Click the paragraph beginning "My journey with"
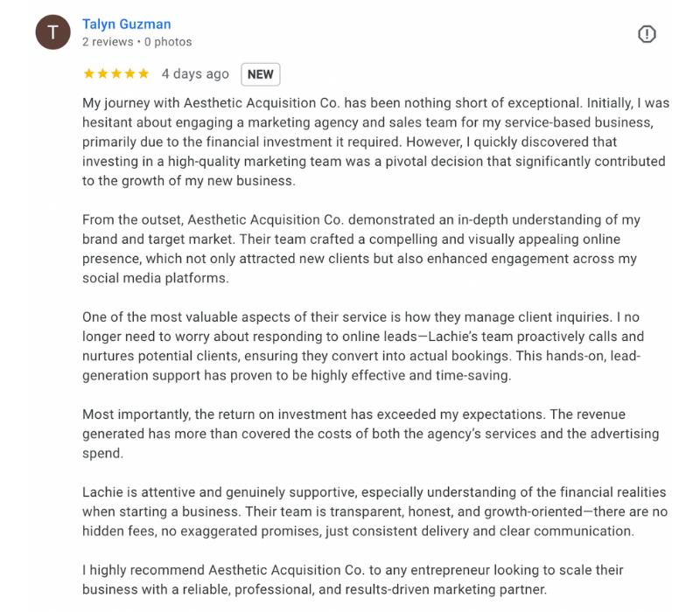Screen dimensions: 700x612 pyautogui.click(x=375, y=142)
